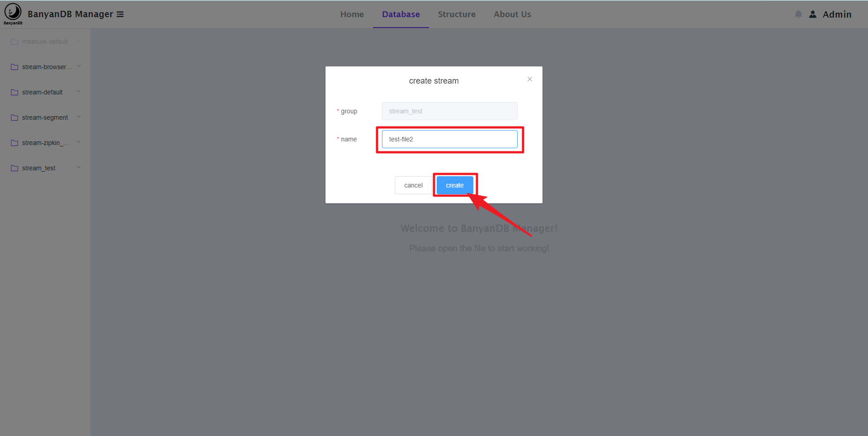Expand the measure-default group chevron
Viewport: 868px width, 436px height.
(x=79, y=41)
